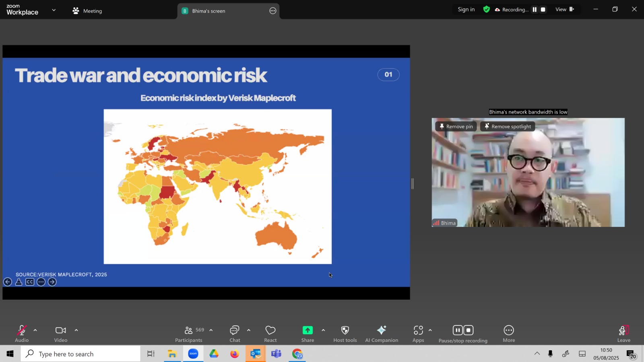Image resolution: width=644 pixels, height=362 pixels.
Task: Open the Chat panel
Action: point(235,334)
